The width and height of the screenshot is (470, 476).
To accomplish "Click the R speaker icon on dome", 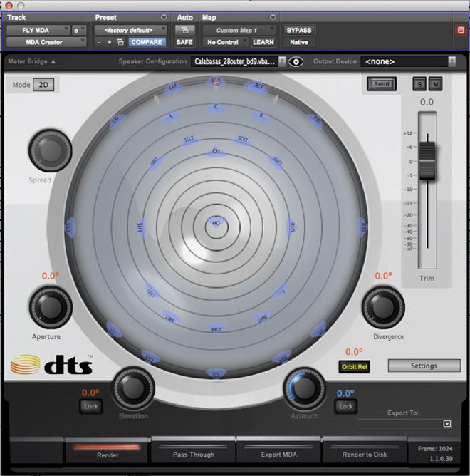I will click(261, 116).
